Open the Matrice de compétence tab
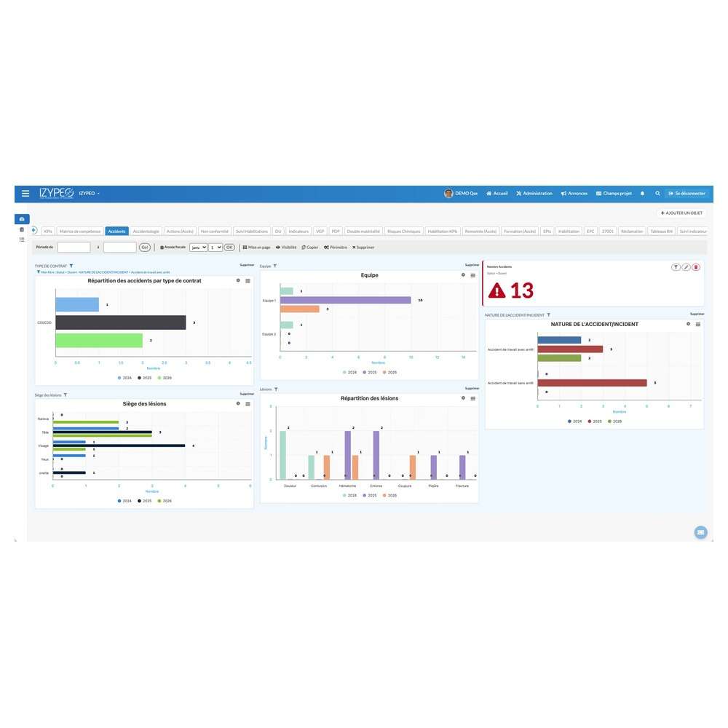 coord(80,232)
